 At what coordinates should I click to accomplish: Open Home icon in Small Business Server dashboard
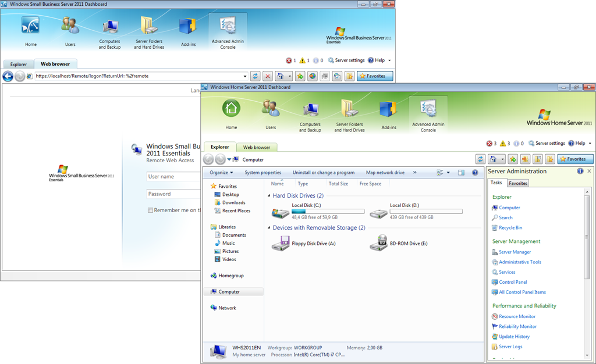[30, 30]
